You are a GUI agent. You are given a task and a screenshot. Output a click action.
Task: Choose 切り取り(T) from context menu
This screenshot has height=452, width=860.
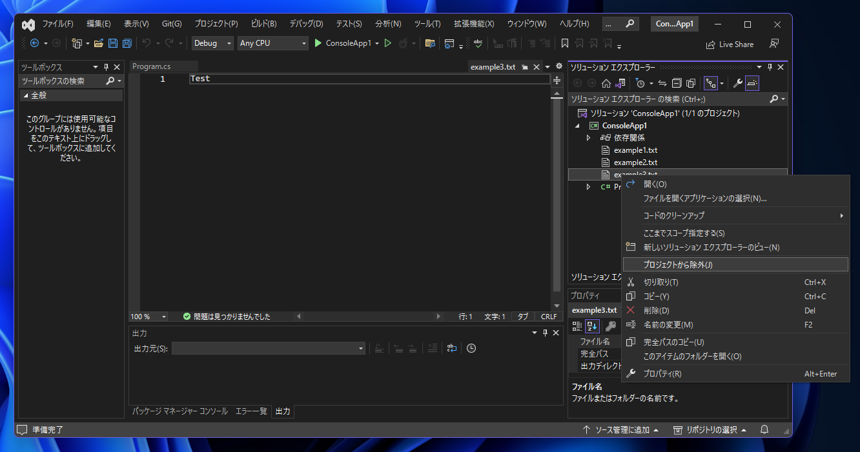(735, 282)
